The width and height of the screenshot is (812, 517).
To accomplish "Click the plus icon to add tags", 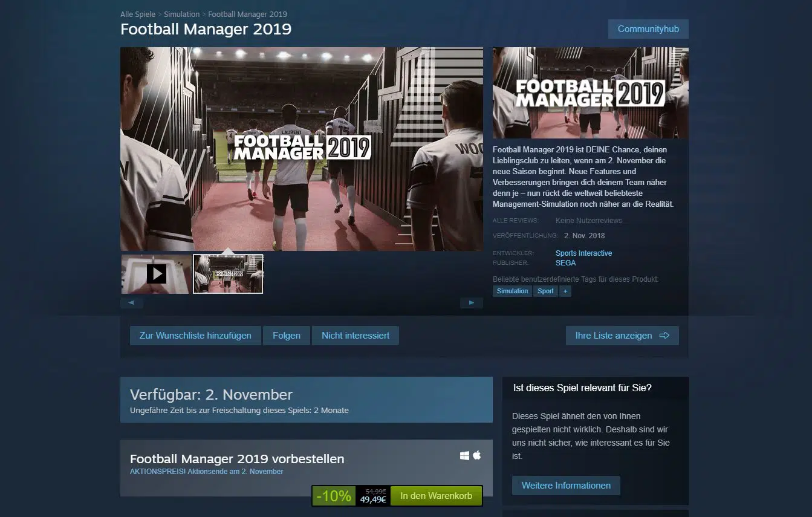I will (565, 291).
